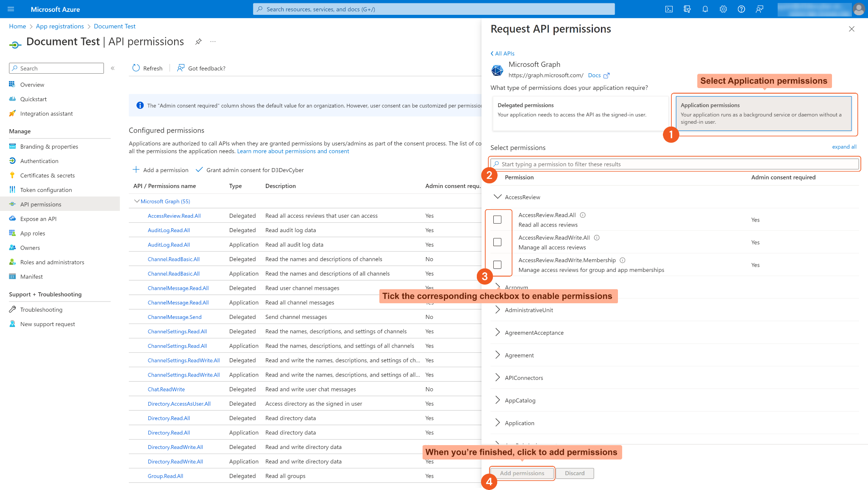This screenshot has width=868, height=490.
Task: Collapse the AccessReview permission group
Action: click(x=498, y=197)
